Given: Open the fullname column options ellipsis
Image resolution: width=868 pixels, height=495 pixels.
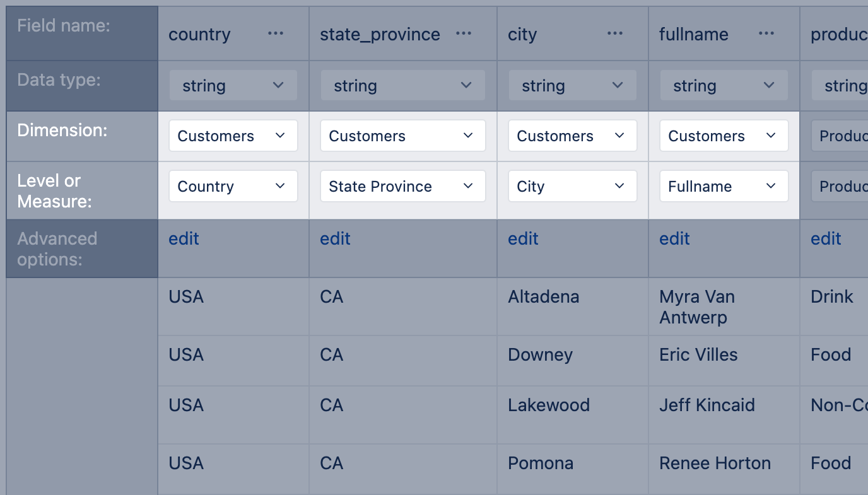Looking at the screenshot, I should point(766,34).
